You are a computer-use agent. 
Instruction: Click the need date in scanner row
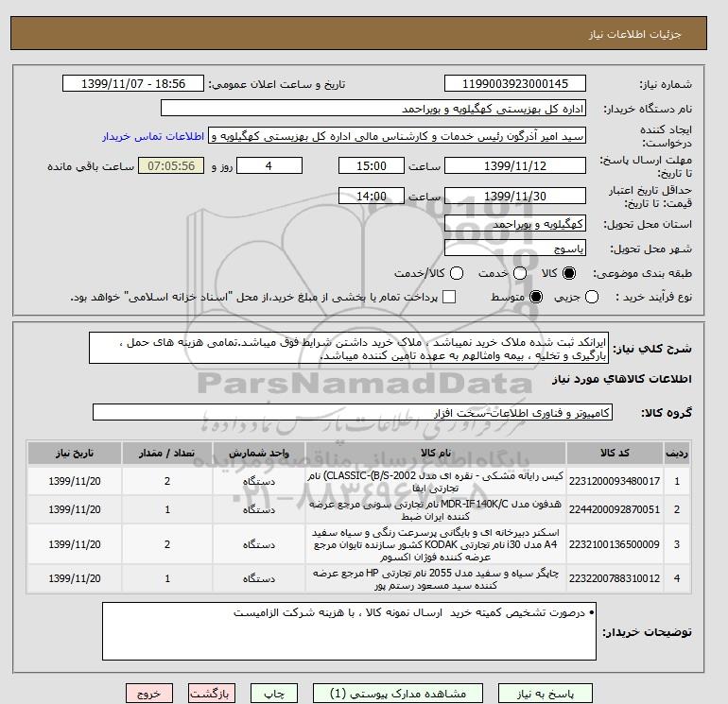coord(75,544)
